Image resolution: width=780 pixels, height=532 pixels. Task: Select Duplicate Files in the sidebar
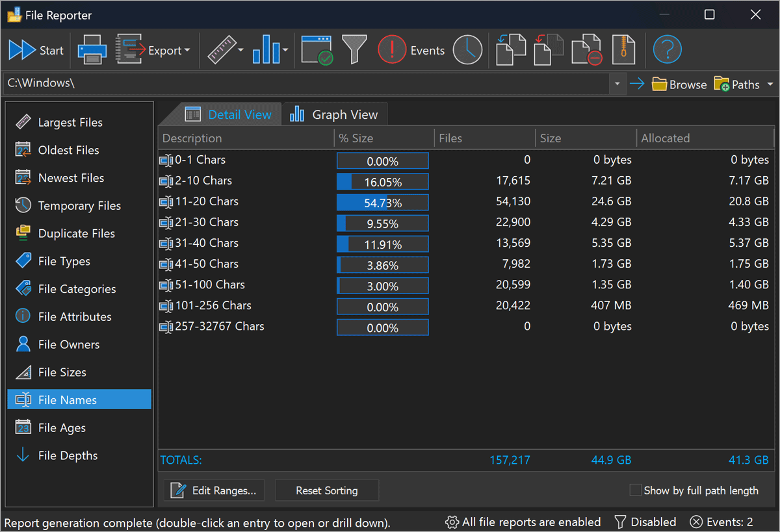click(x=76, y=233)
